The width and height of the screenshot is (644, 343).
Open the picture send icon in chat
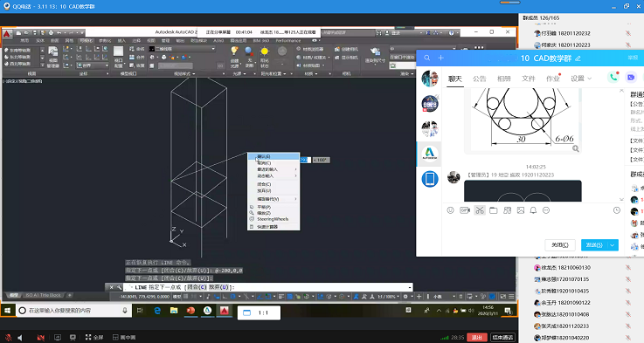pos(521,210)
